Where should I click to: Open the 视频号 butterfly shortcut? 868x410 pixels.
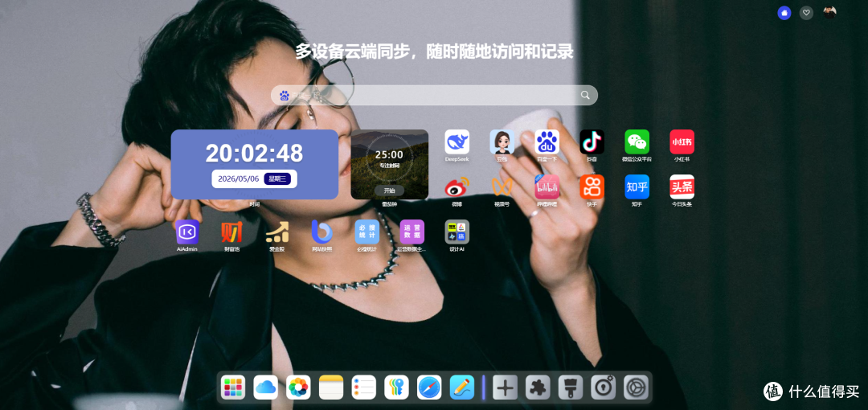(502, 187)
